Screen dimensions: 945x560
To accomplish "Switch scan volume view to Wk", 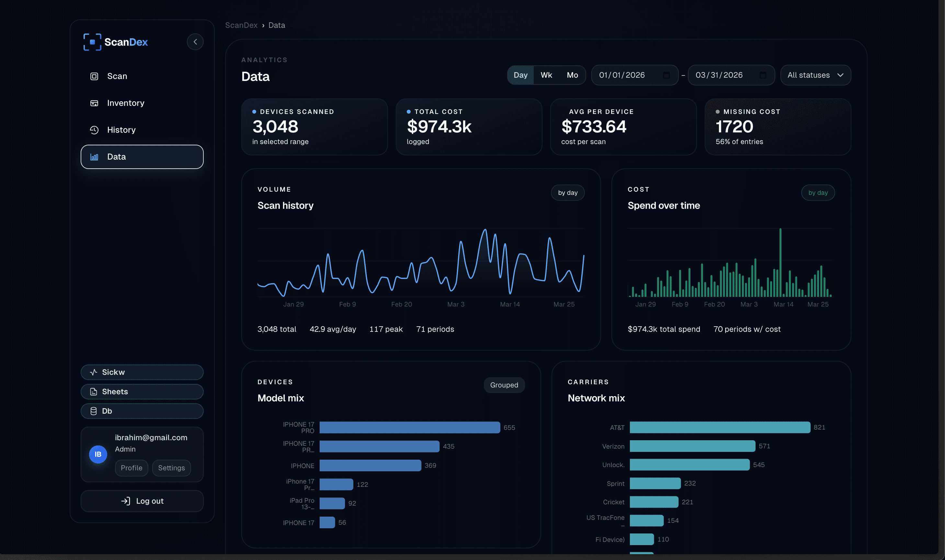I will (x=546, y=75).
